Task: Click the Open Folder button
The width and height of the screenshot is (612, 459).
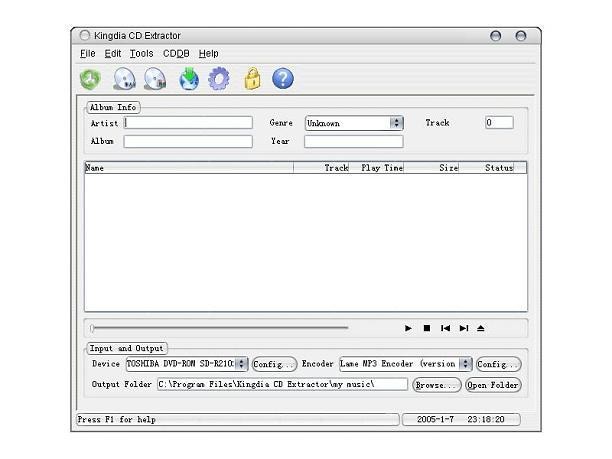Action: click(493, 385)
